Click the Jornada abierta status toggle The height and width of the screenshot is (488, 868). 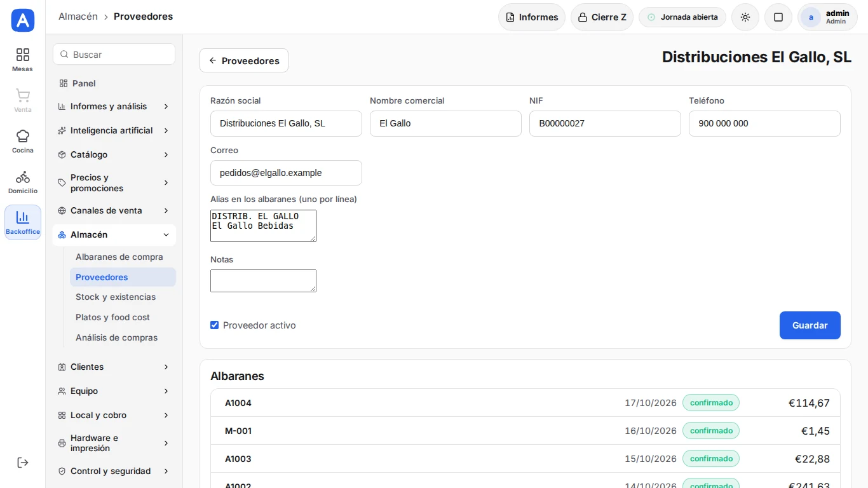[682, 17]
